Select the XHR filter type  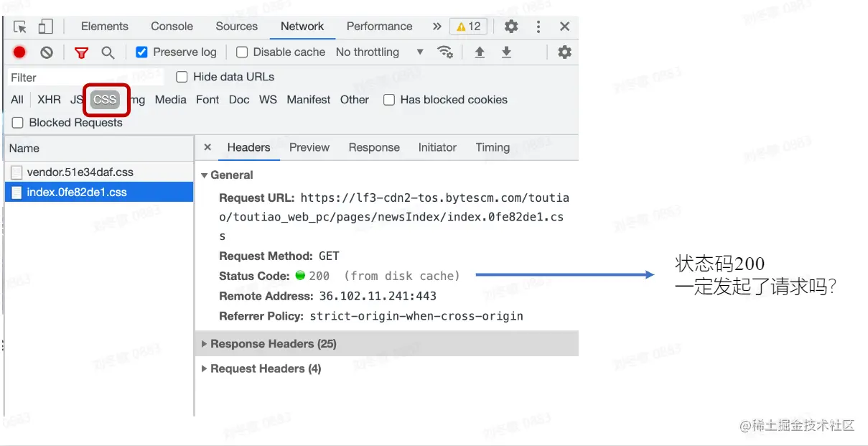[49, 100]
